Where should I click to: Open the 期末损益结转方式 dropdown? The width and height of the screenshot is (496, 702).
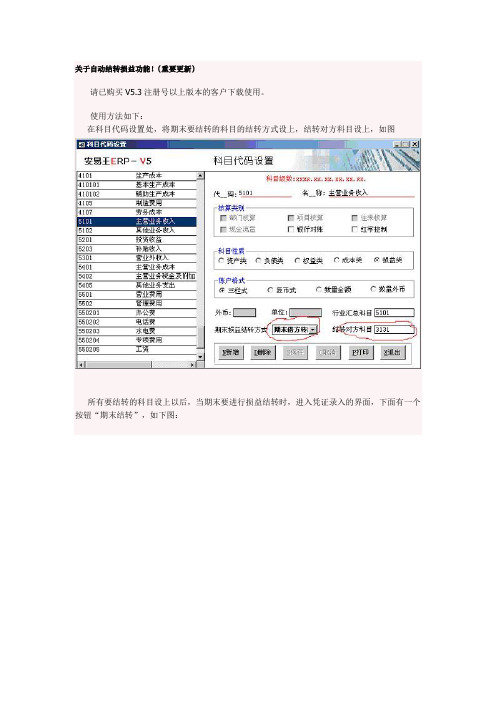(x=313, y=330)
